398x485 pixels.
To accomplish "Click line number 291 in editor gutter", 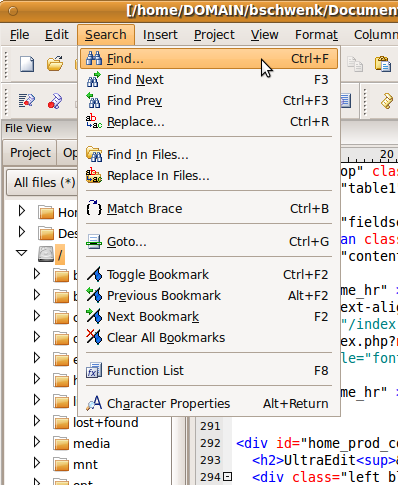I will (x=210, y=426).
